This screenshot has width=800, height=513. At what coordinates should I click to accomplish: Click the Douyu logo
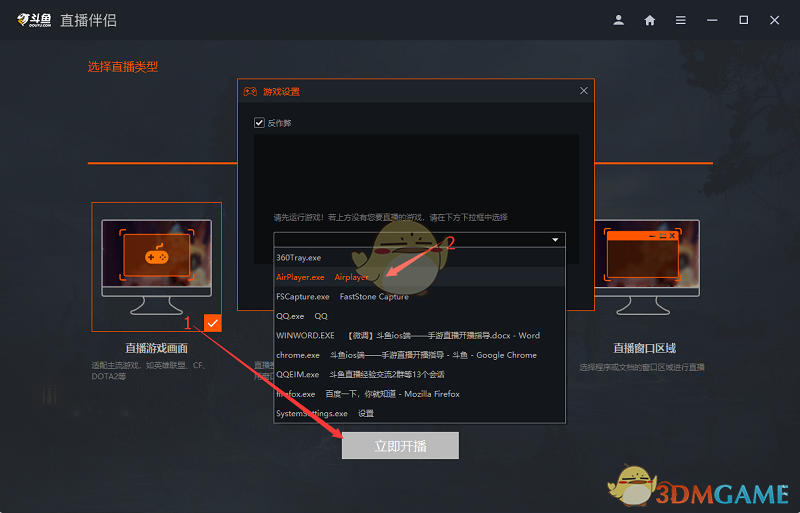34,20
